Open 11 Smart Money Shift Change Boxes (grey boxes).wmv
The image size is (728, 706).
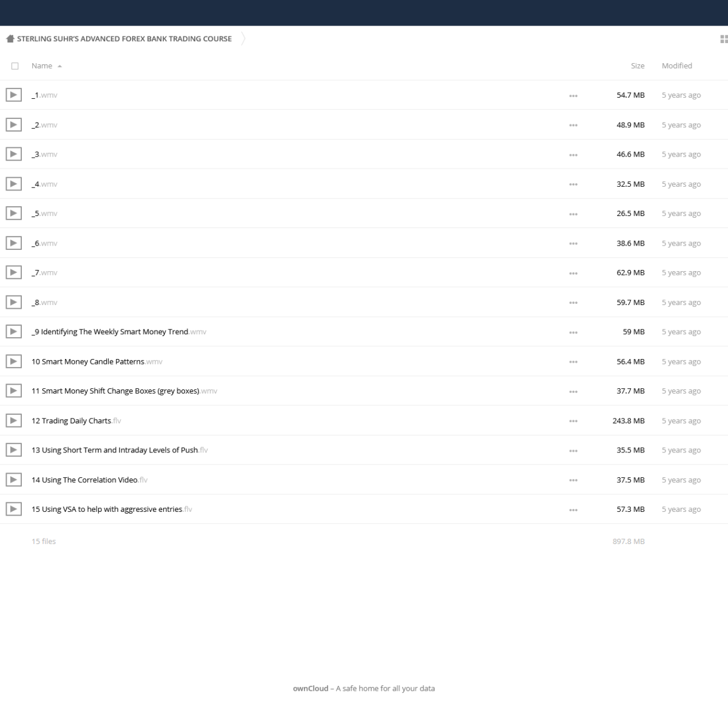point(124,391)
